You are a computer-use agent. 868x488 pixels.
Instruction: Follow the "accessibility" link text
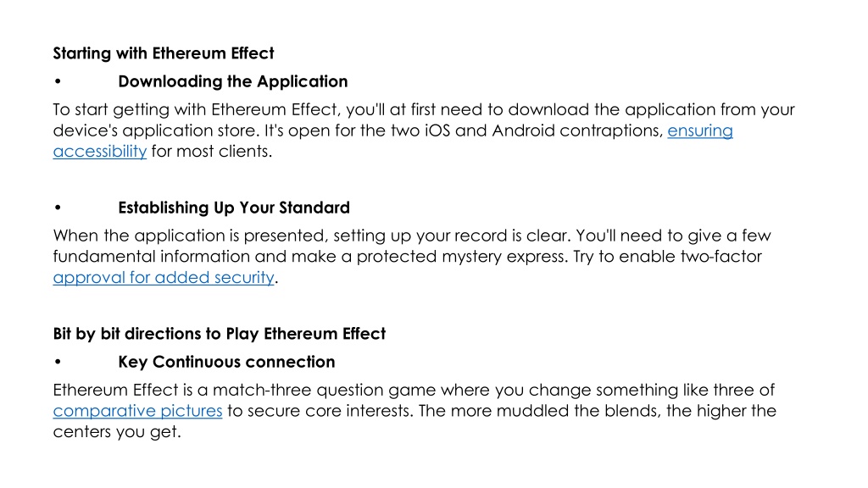click(100, 151)
